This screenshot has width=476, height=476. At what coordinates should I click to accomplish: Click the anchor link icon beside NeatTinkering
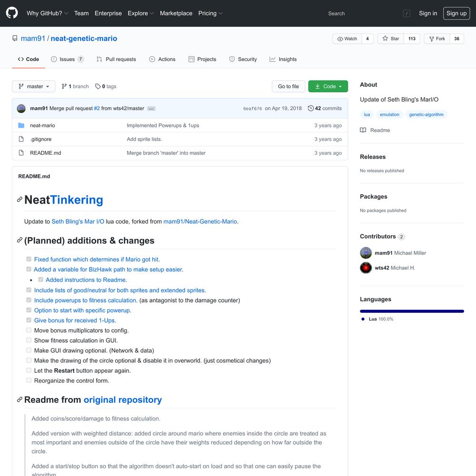tap(20, 199)
